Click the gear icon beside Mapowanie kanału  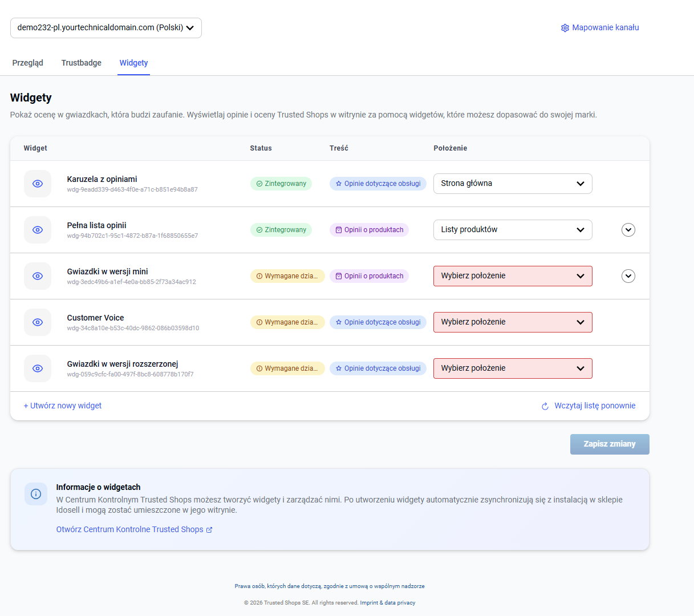565,28
